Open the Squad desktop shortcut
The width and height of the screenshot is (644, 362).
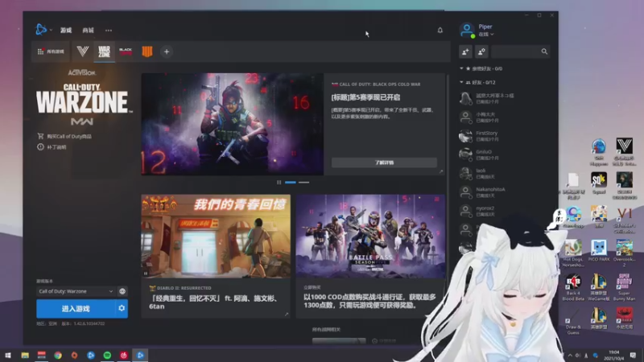599,183
